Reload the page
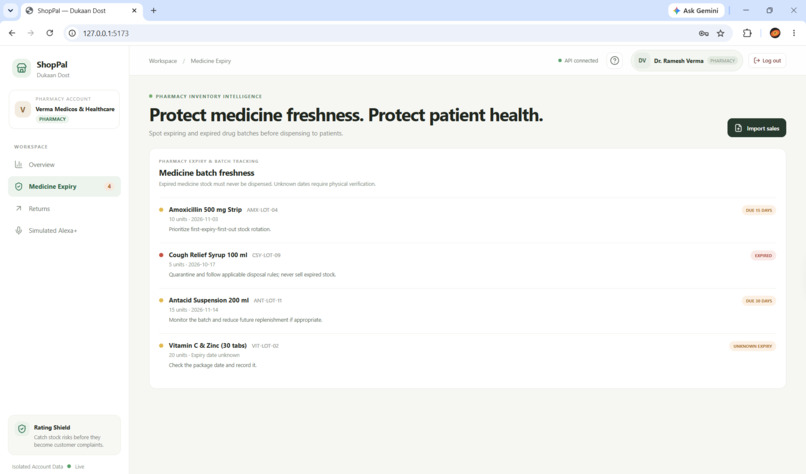Screen dimensions: 806x474 pyautogui.click(x=49, y=33)
